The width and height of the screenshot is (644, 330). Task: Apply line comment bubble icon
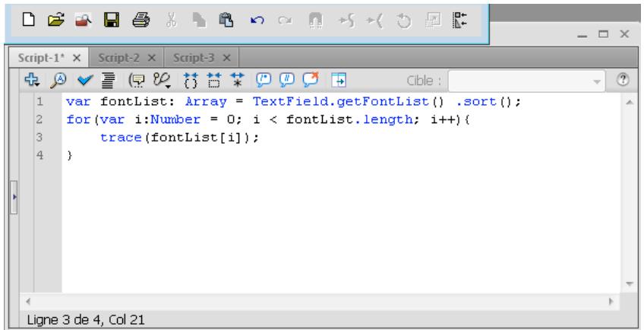286,79
